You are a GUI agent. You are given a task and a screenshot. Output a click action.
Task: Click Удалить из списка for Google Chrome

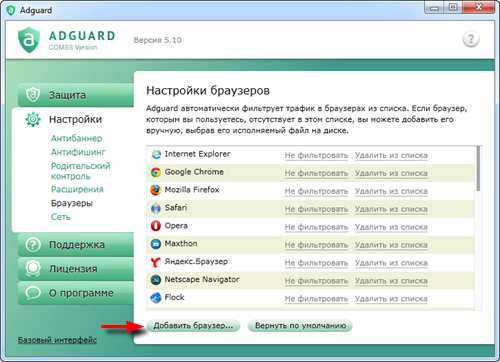[391, 173]
